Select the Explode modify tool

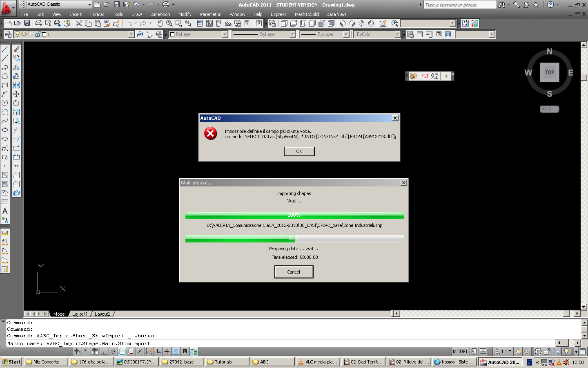coord(16,193)
